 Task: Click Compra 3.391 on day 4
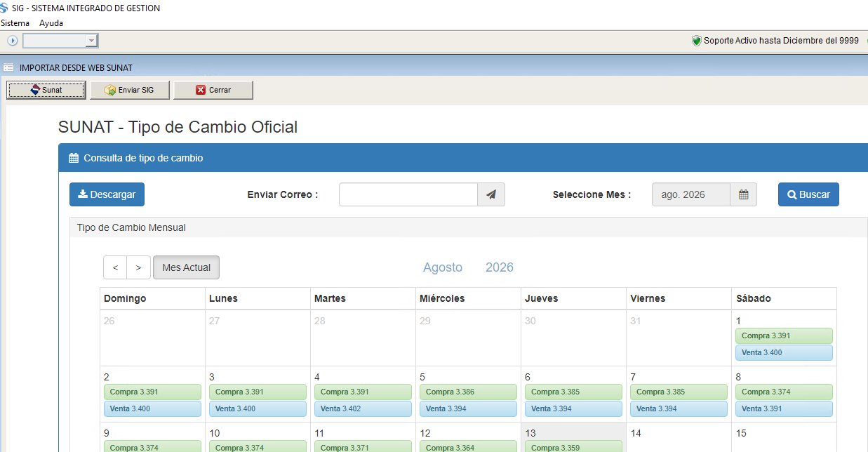tap(363, 392)
